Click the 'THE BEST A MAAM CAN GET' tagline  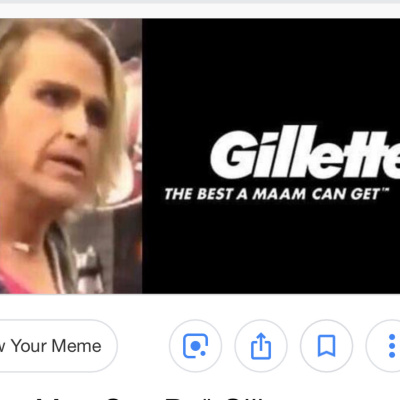click(277, 194)
